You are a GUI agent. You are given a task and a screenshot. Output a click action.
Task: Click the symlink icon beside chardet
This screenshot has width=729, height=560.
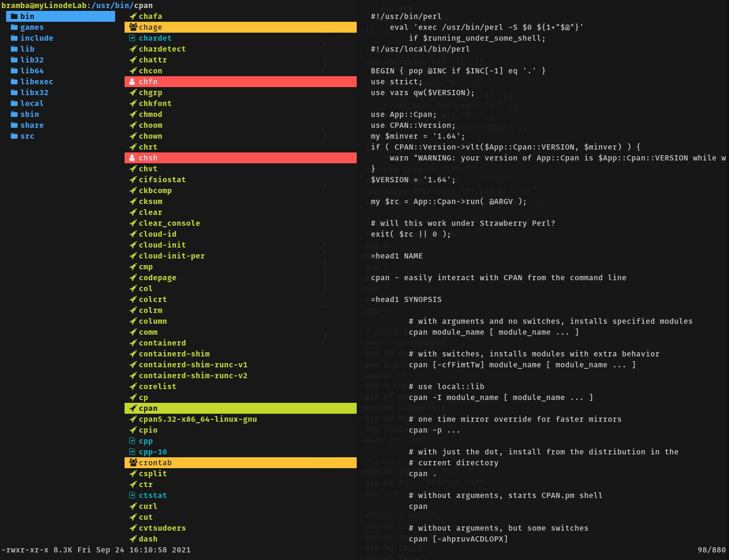[133, 38]
